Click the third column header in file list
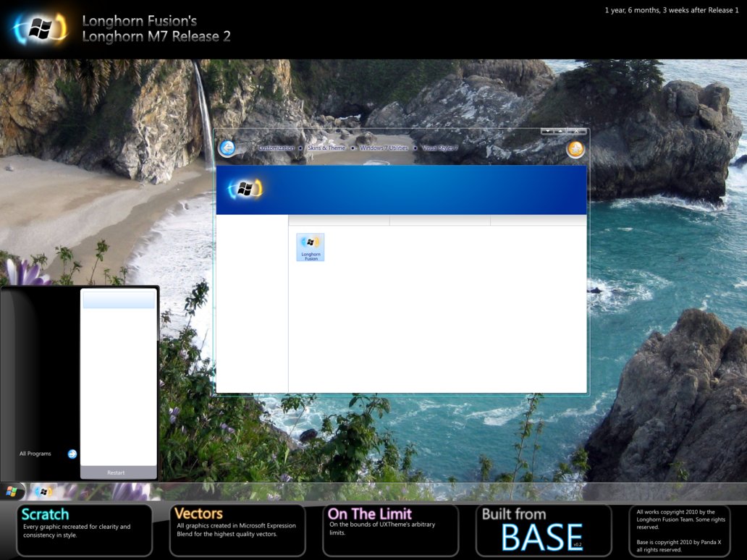Viewport: 747px width, 560px height. click(538, 221)
